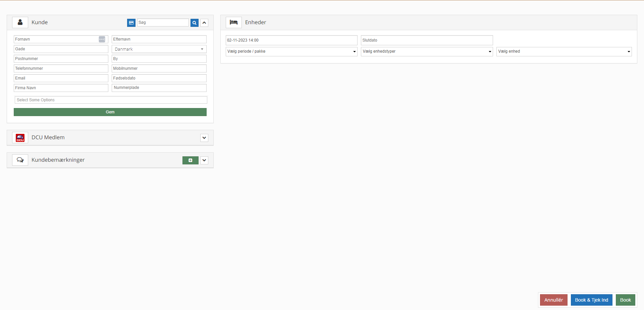This screenshot has width=644, height=310.
Task: Focus the Slutdato field
Action: (x=427, y=40)
